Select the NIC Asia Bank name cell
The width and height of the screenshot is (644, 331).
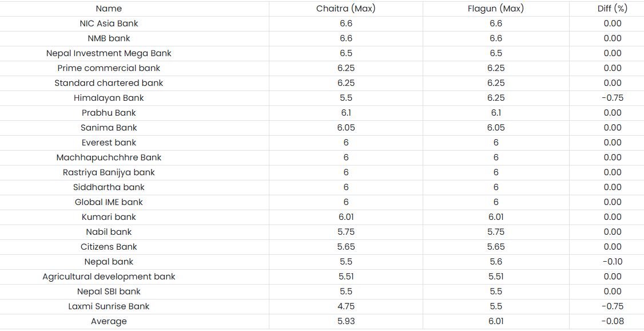109,23
